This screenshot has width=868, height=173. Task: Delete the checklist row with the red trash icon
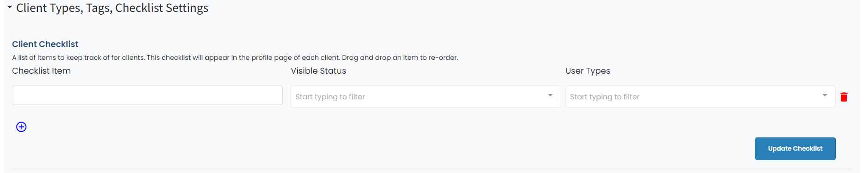(x=844, y=97)
